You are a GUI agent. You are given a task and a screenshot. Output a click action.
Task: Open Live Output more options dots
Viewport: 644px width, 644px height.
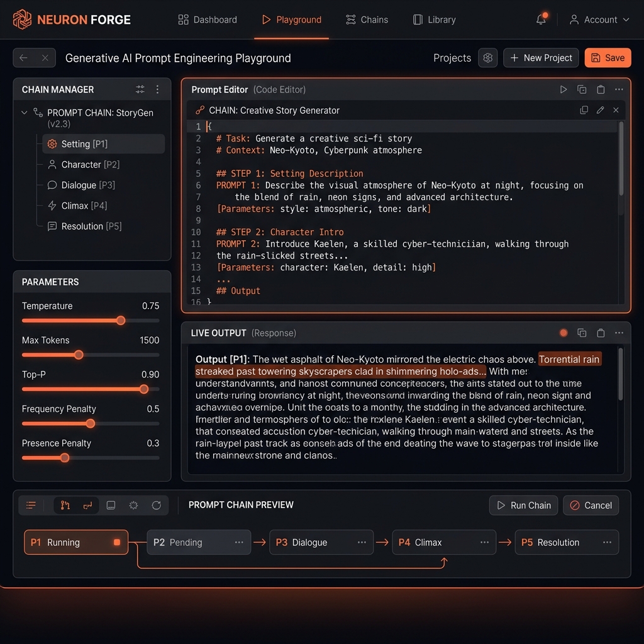pyautogui.click(x=619, y=333)
